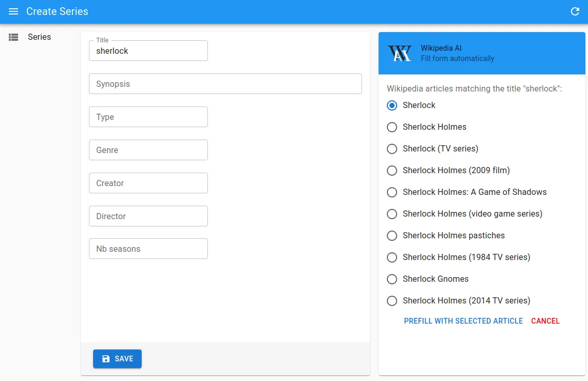Choose "Sherlock Gnomes" radio option

(392, 279)
